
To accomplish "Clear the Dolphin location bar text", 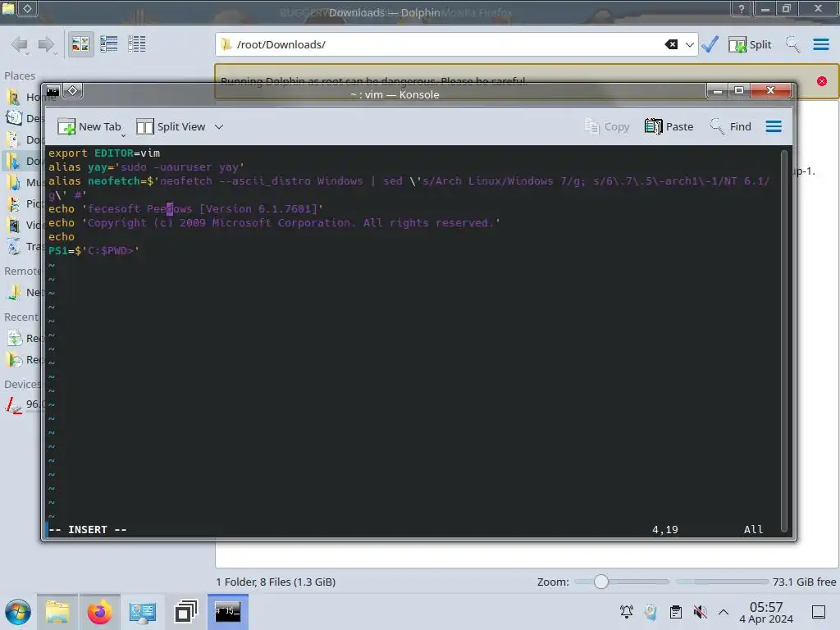I will (671, 44).
